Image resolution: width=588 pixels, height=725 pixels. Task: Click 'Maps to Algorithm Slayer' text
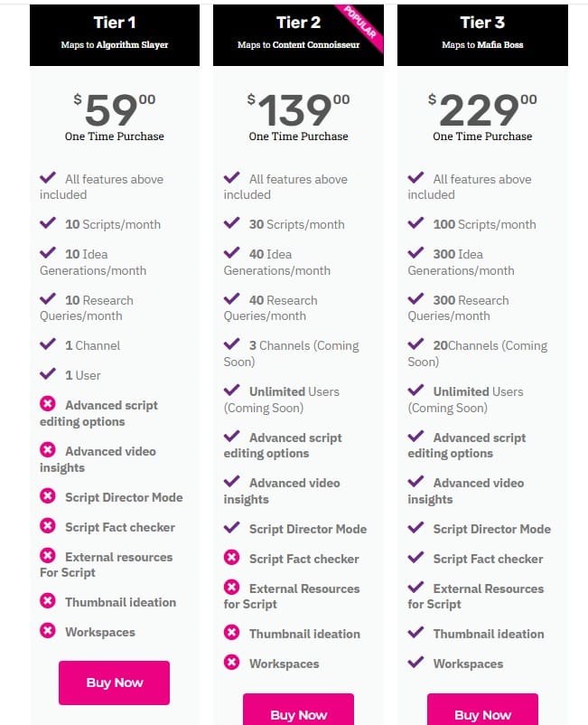(114, 44)
